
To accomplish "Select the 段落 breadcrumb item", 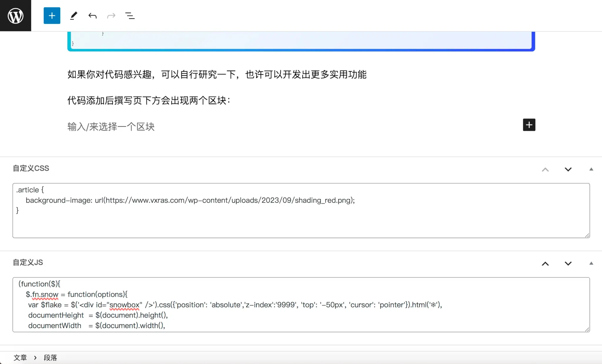I will coord(50,357).
